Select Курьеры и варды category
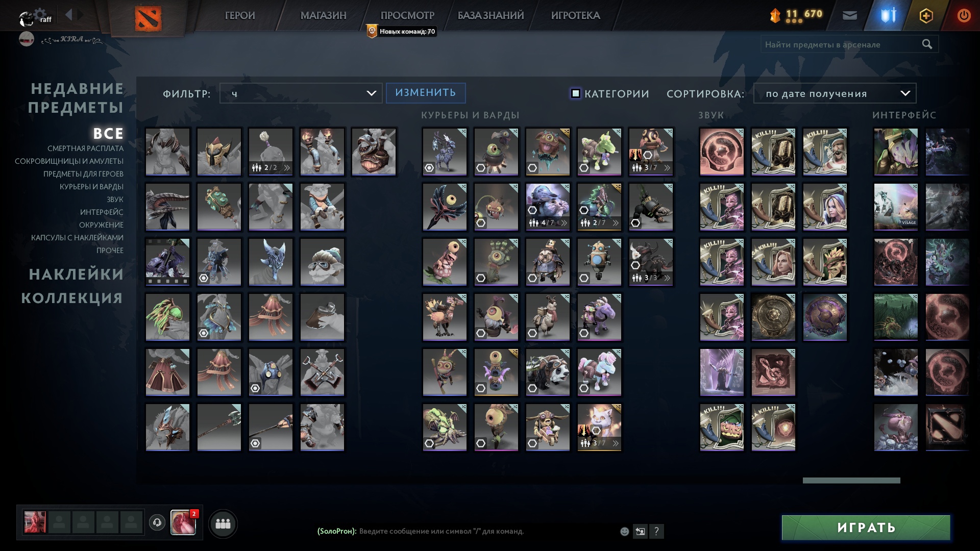The height and width of the screenshot is (551, 980). pyautogui.click(x=91, y=187)
